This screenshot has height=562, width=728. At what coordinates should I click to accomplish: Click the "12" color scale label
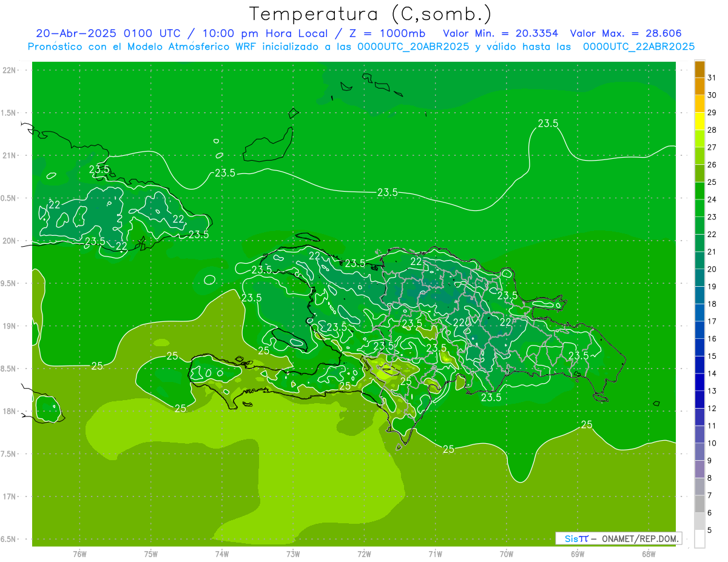pos(712,409)
